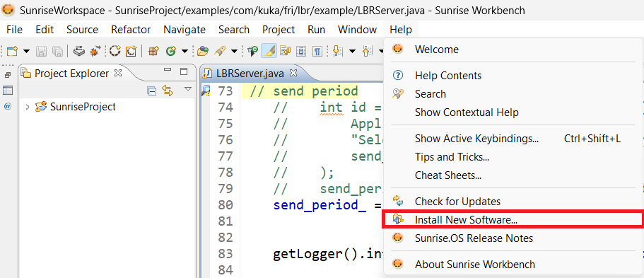Choose Tips and Tricks... entry
This screenshot has height=278, width=644.
[x=513, y=157]
